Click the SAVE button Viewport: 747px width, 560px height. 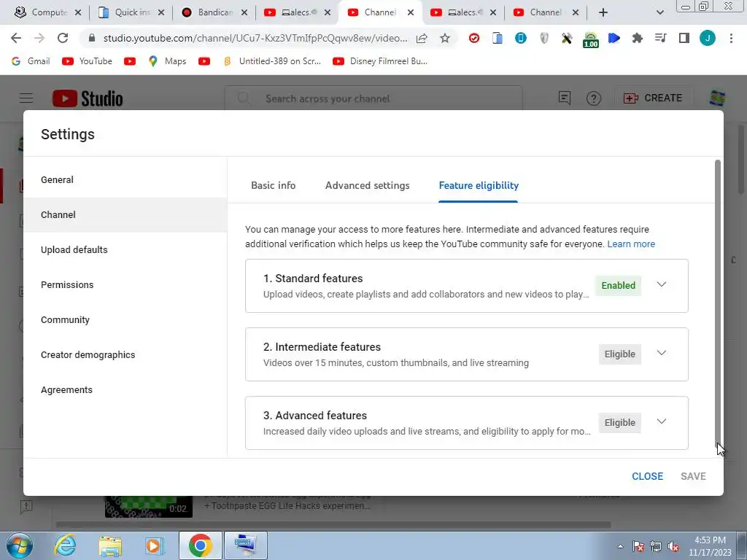click(x=693, y=476)
